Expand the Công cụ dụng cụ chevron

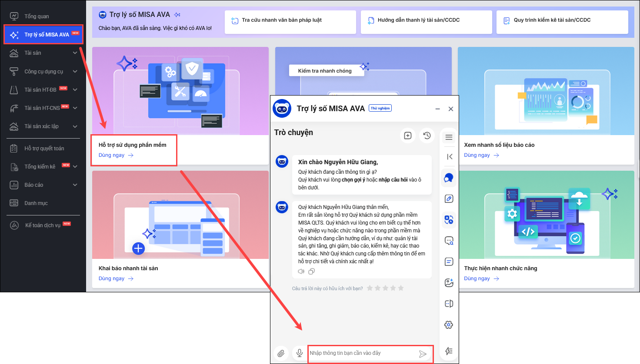(x=75, y=71)
